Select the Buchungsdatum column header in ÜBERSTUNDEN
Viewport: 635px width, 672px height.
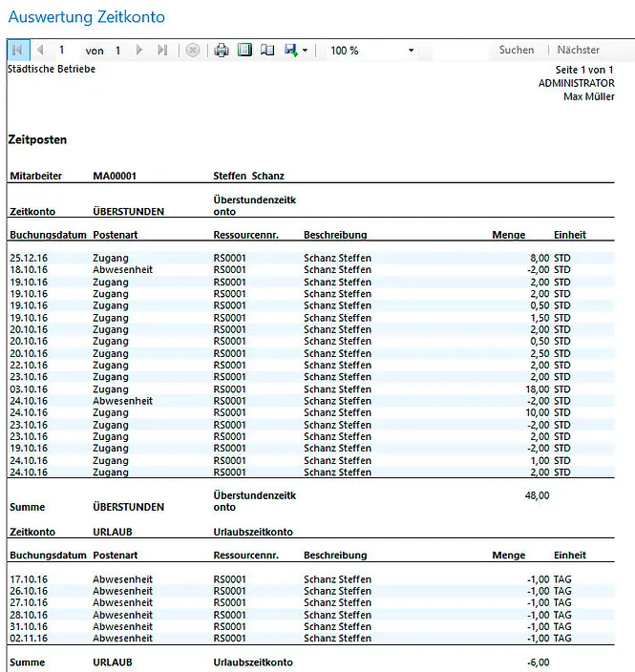[x=48, y=235]
